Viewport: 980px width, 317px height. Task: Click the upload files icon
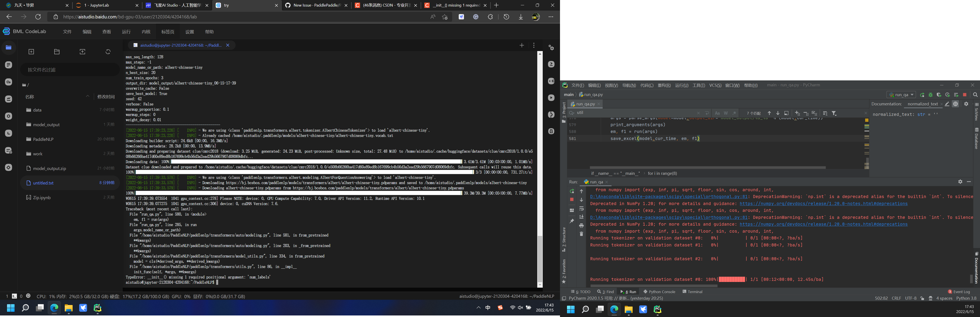[x=82, y=52]
